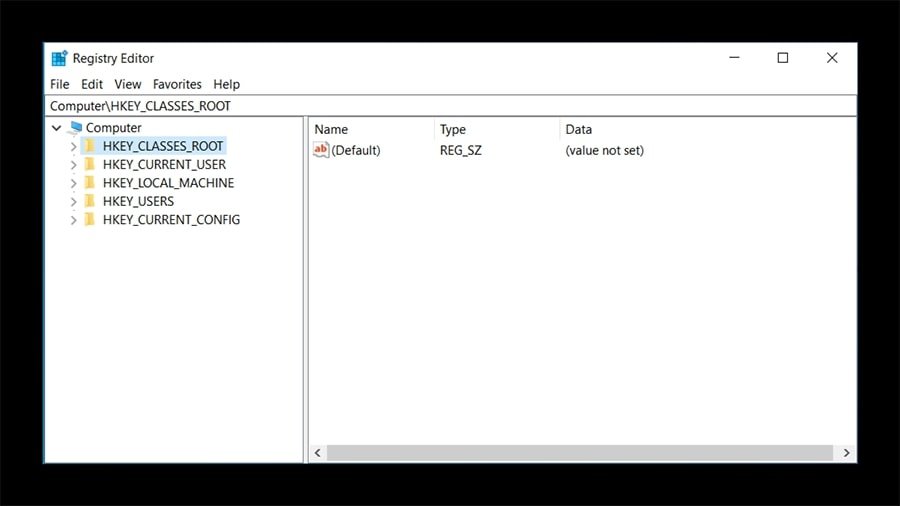Click the horizontal scrollbar right arrow
This screenshot has width=900, height=506.
(846, 453)
